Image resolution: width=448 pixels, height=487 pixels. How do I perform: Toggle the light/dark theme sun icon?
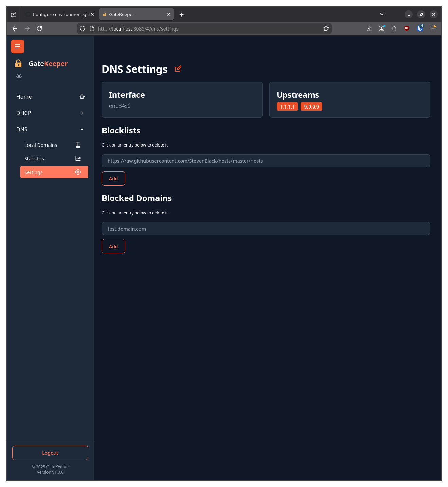point(19,76)
